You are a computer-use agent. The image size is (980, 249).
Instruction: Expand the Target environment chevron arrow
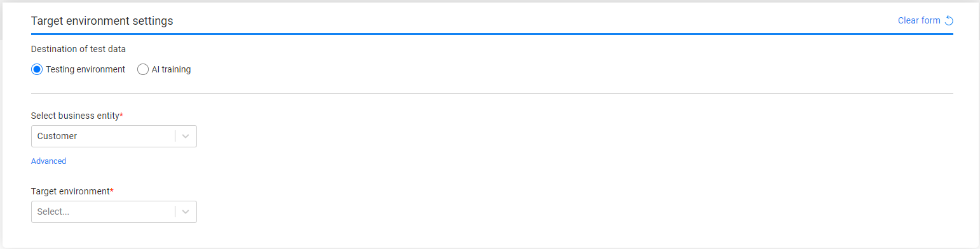(186, 212)
